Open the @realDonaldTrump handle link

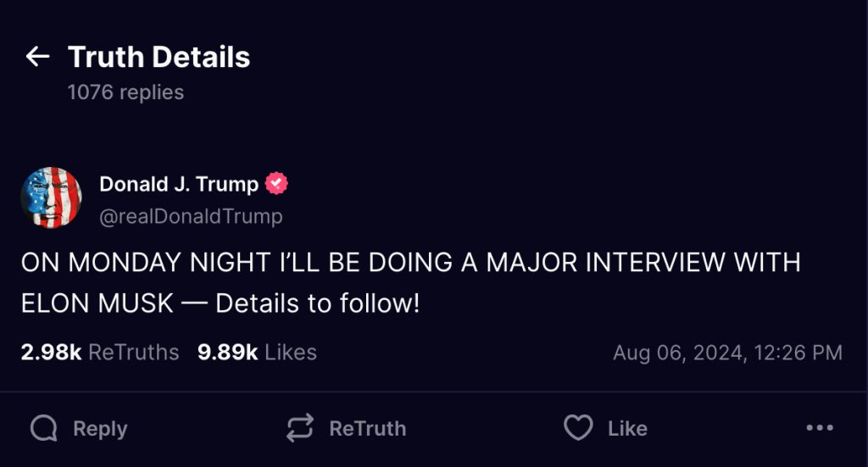click(x=191, y=216)
